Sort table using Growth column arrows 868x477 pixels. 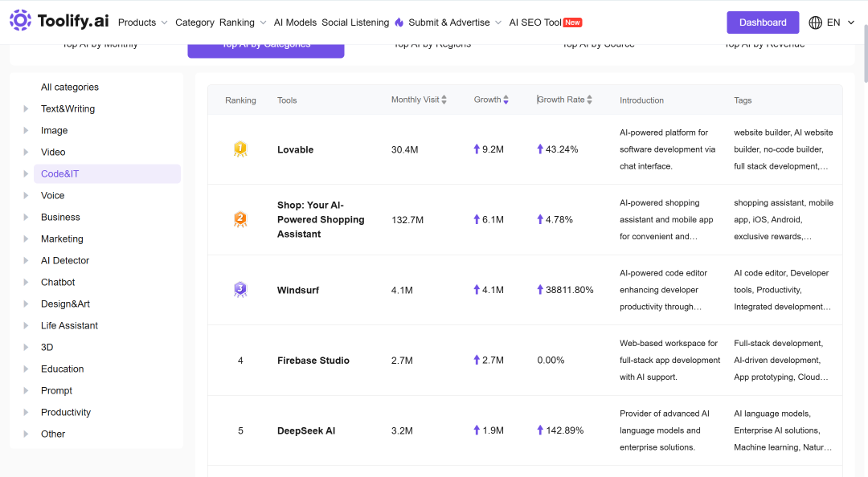click(506, 100)
